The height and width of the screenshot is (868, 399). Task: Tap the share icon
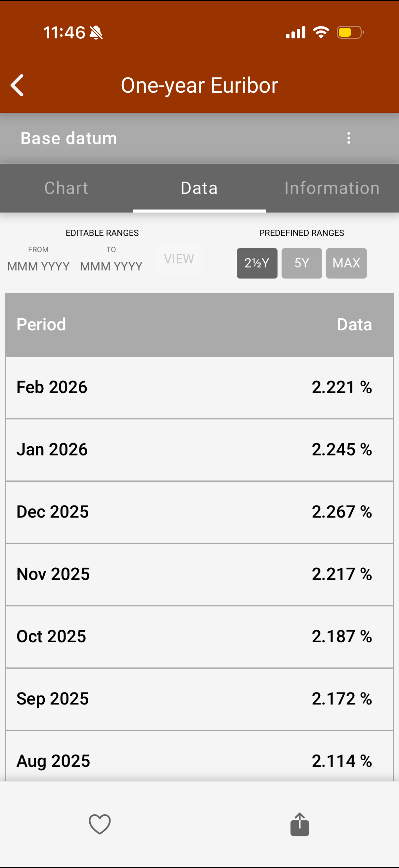point(299,824)
